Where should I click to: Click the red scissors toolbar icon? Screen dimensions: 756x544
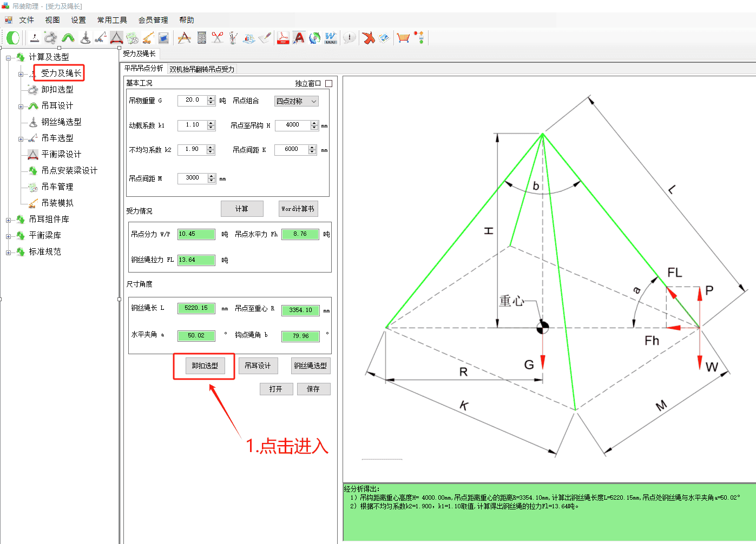218,38
